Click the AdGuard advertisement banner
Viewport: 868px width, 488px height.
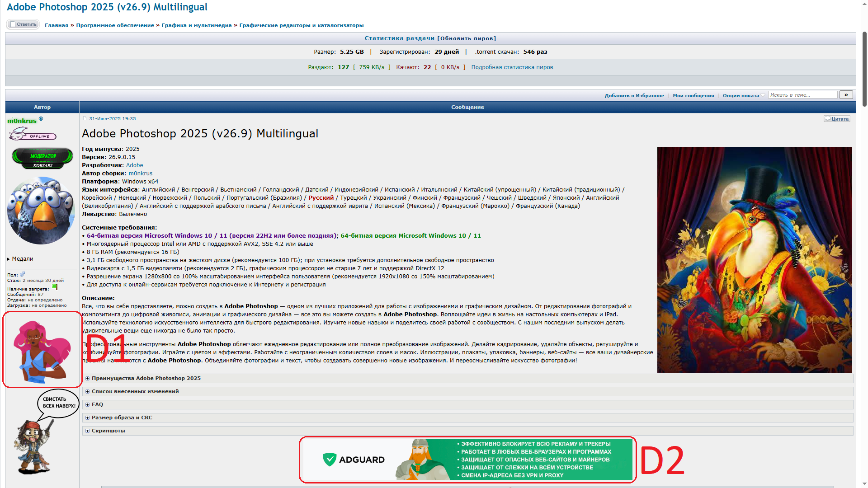click(x=468, y=460)
